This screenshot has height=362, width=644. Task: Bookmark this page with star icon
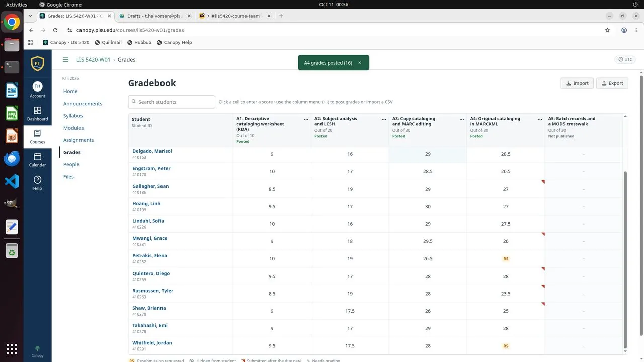tap(607, 30)
